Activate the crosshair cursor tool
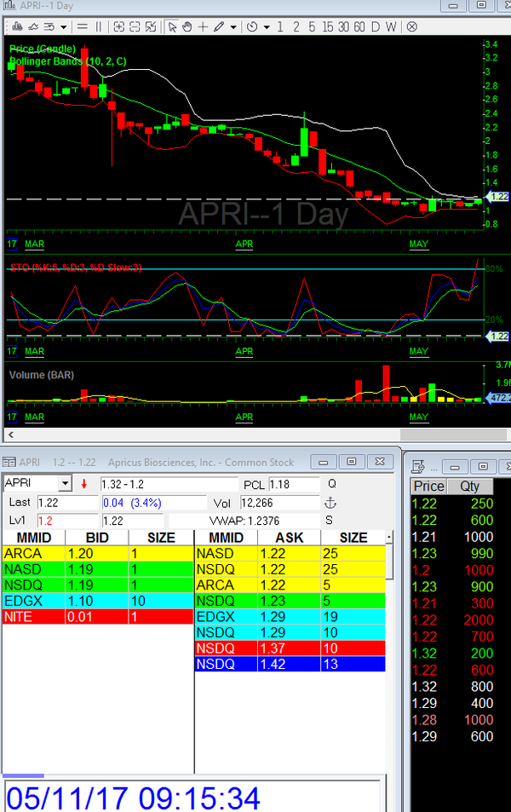Viewport: 511px width, 812px height. (x=204, y=26)
